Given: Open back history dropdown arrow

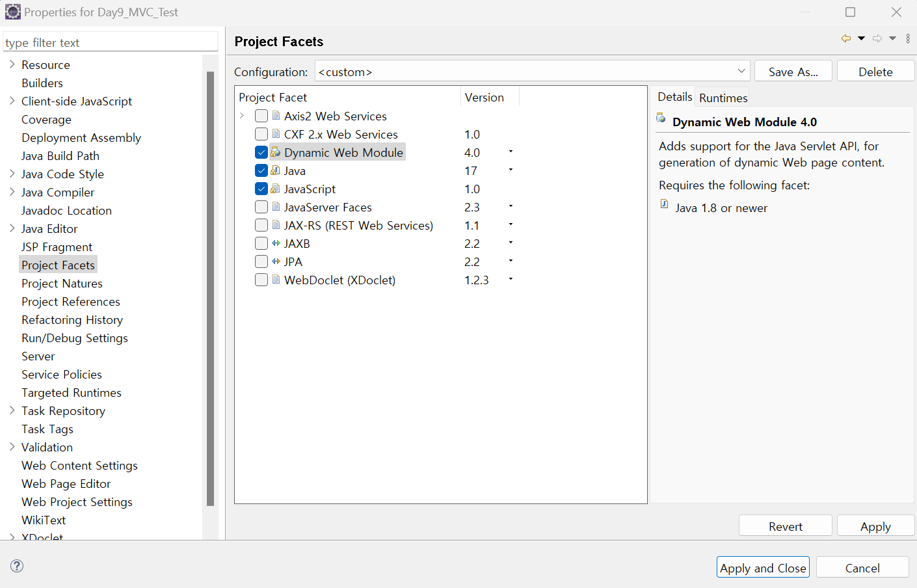Looking at the screenshot, I should click(861, 39).
